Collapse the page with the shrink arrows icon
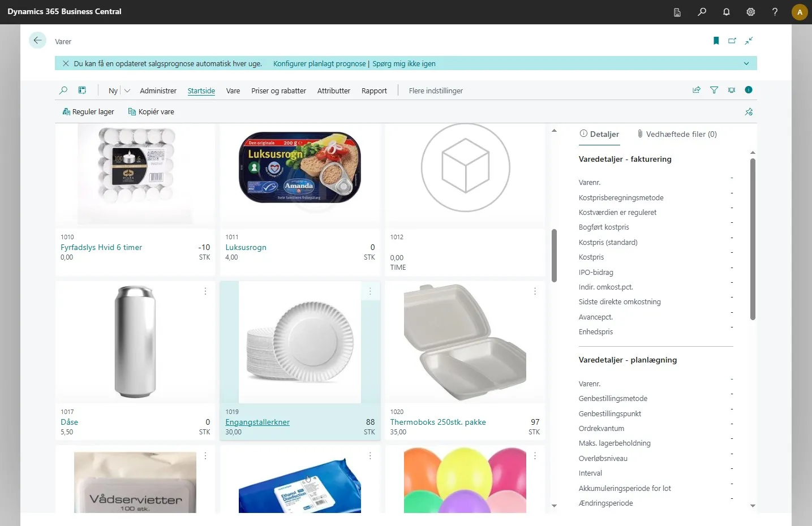 click(749, 41)
